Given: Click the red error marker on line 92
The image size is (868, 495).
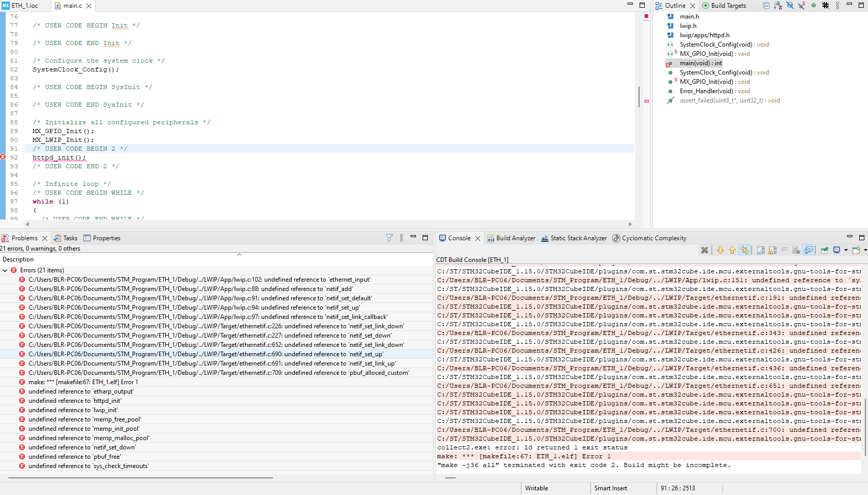Looking at the screenshot, I should pos(3,157).
